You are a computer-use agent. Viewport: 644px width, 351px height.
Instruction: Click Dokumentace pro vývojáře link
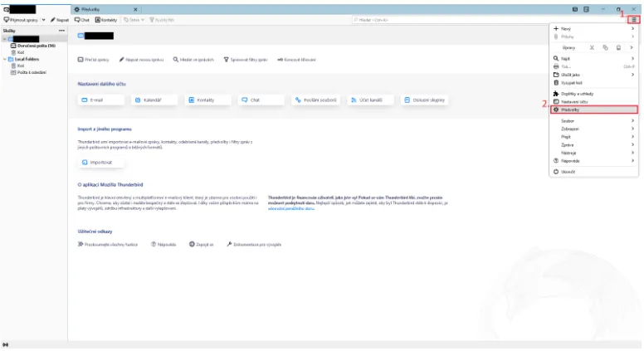(x=254, y=244)
